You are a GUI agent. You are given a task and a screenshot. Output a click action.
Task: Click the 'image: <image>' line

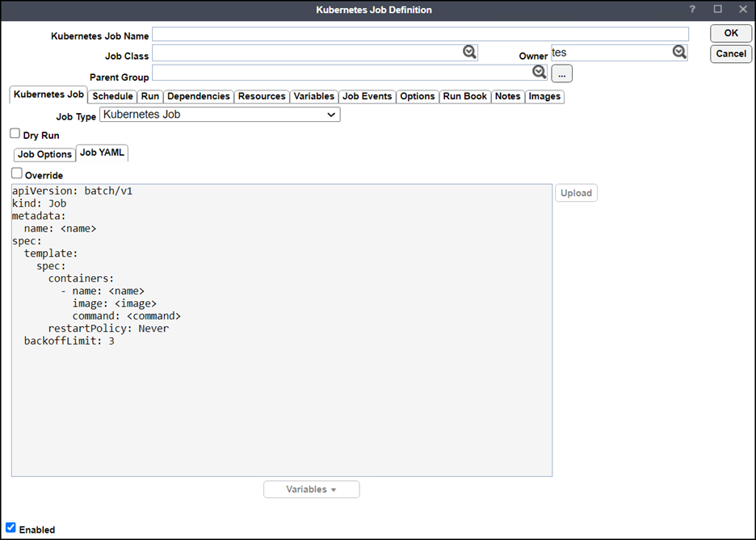(115, 303)
